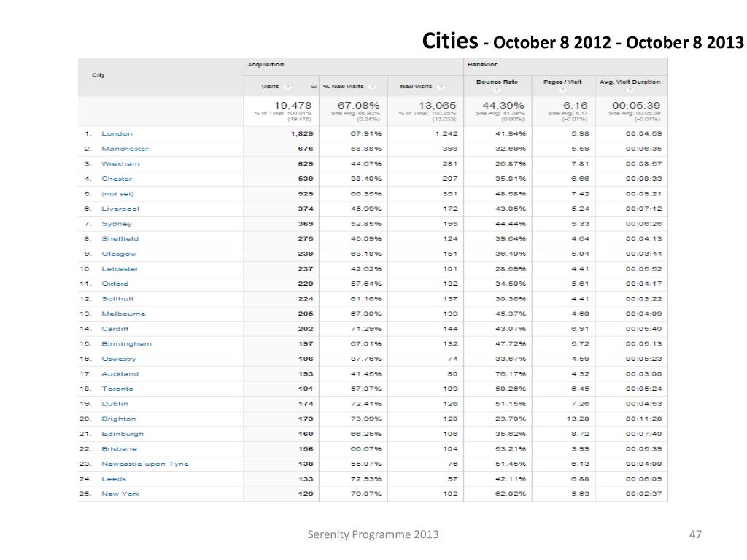Sort by Pages / Visit column header
The height and width of the screenshot is (560, 747).
pyautogui.click(x=562, y=82)
